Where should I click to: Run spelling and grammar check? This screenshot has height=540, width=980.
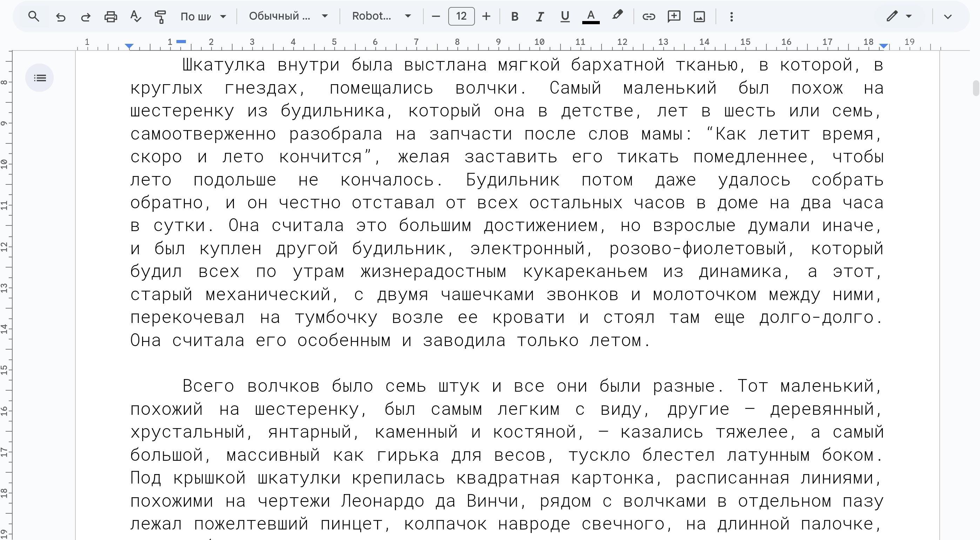pyautogui.click(x=135, y=16)
